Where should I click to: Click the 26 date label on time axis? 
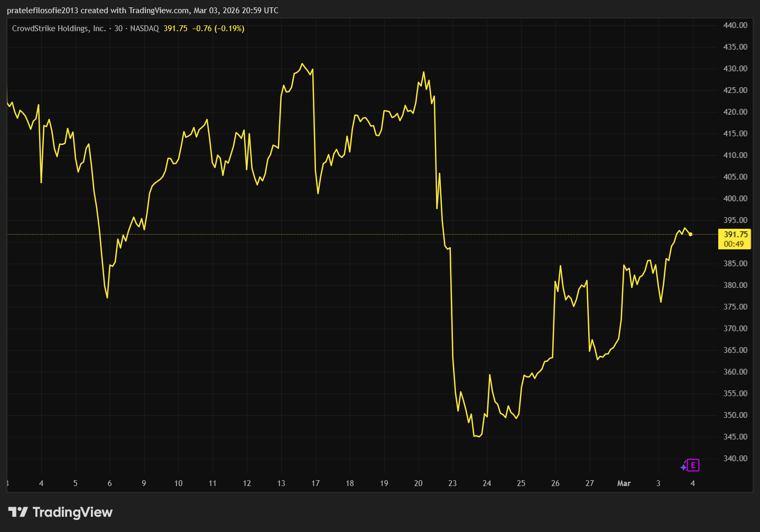pos(555,483)
